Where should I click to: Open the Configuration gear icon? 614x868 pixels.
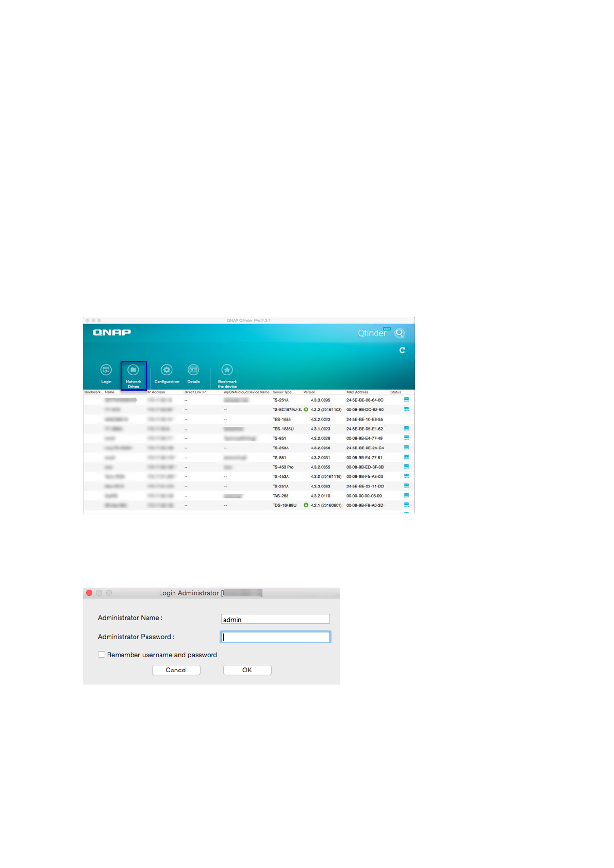coord(167,370)
